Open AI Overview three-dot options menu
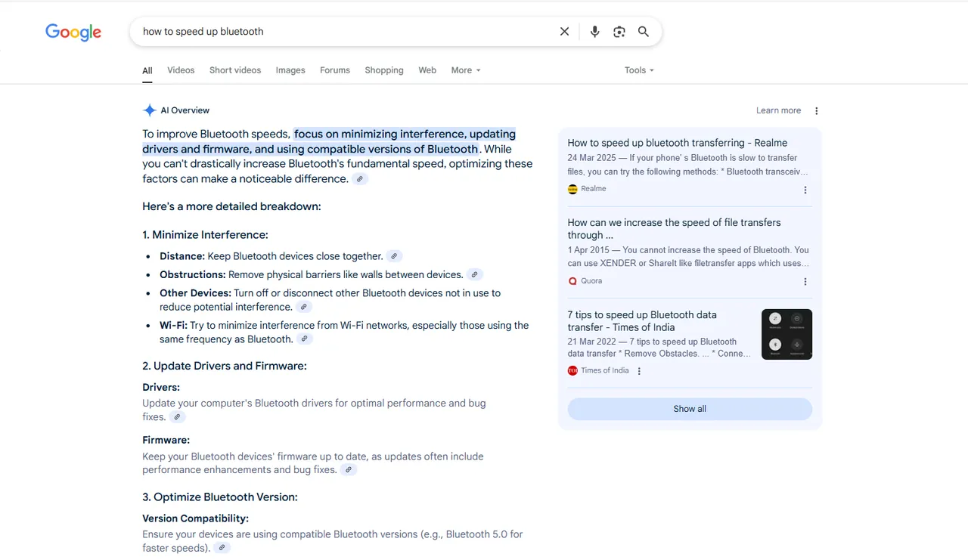 click(816, 110)
